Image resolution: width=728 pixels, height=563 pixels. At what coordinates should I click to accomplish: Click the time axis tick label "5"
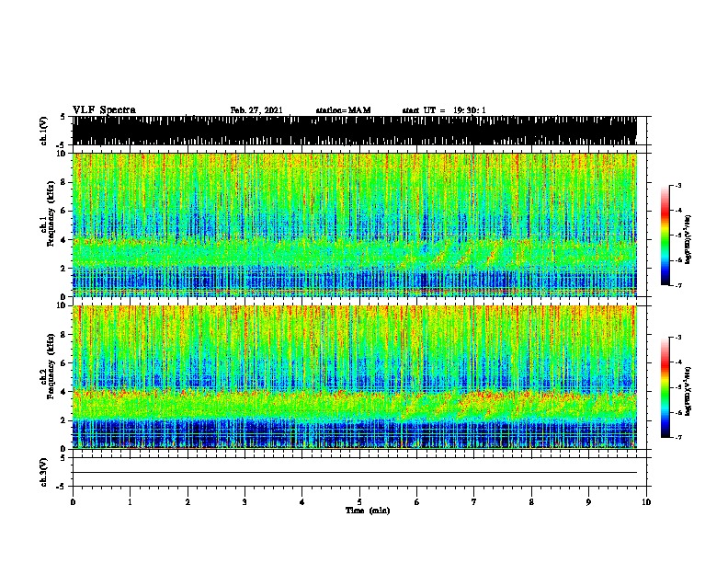pyautogui.click(x=359, y=502)
